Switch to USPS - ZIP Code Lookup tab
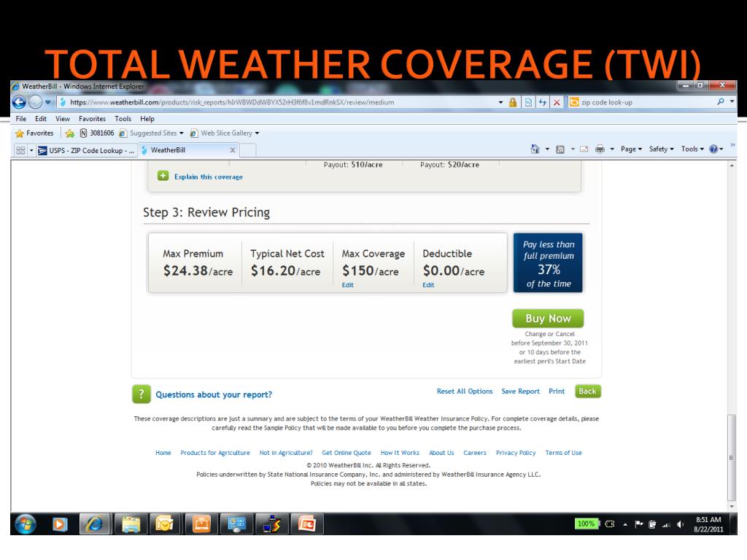Screen dimensions: 747x560 (x=88, y=150)
